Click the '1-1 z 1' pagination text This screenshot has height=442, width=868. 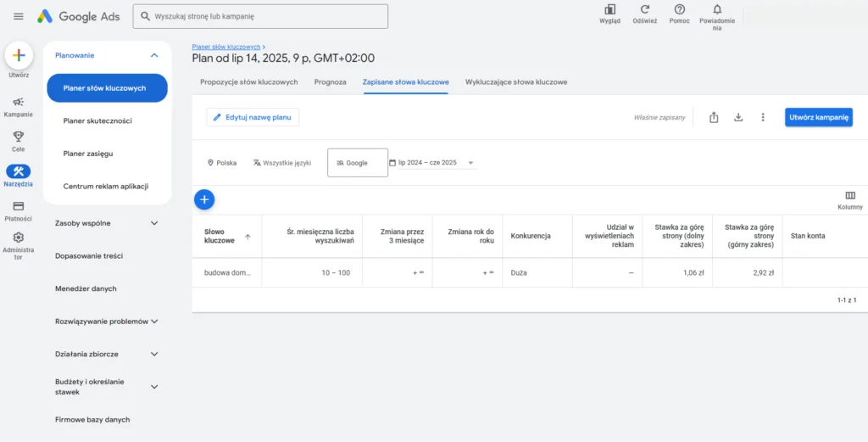point(847,300)
